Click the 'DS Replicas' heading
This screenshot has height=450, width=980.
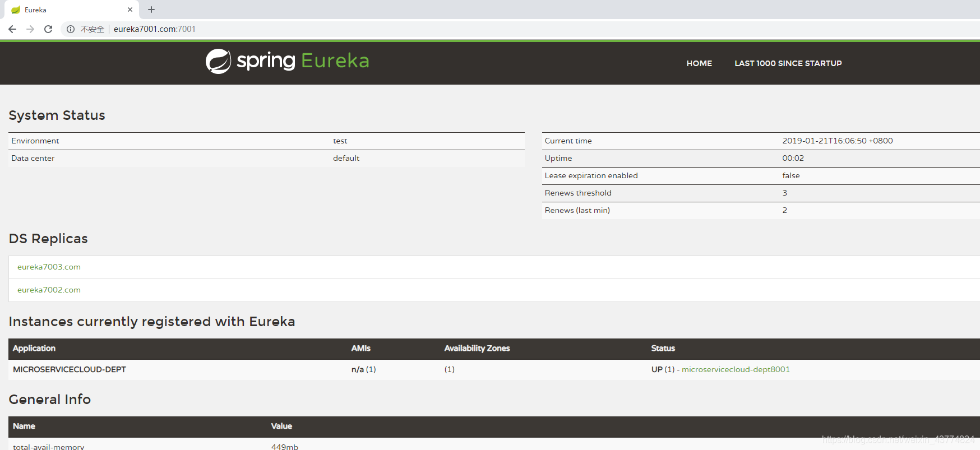click(48, 238)
